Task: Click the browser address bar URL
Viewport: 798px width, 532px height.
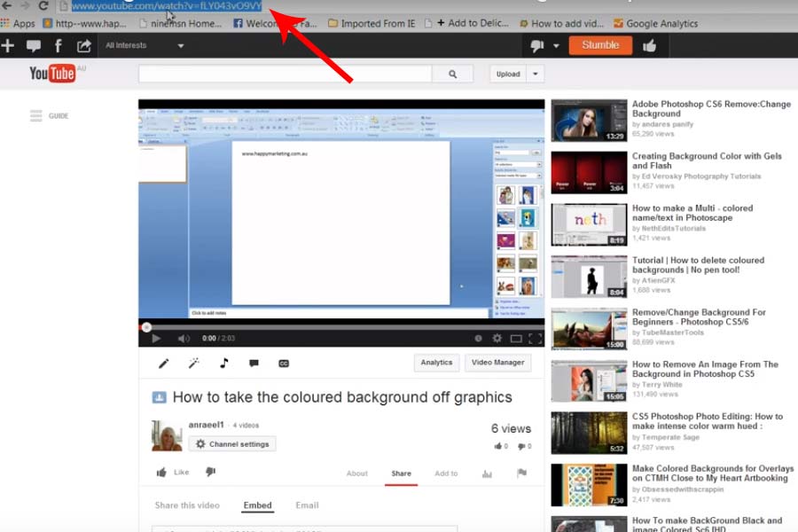Action: (x=167, y=6)
